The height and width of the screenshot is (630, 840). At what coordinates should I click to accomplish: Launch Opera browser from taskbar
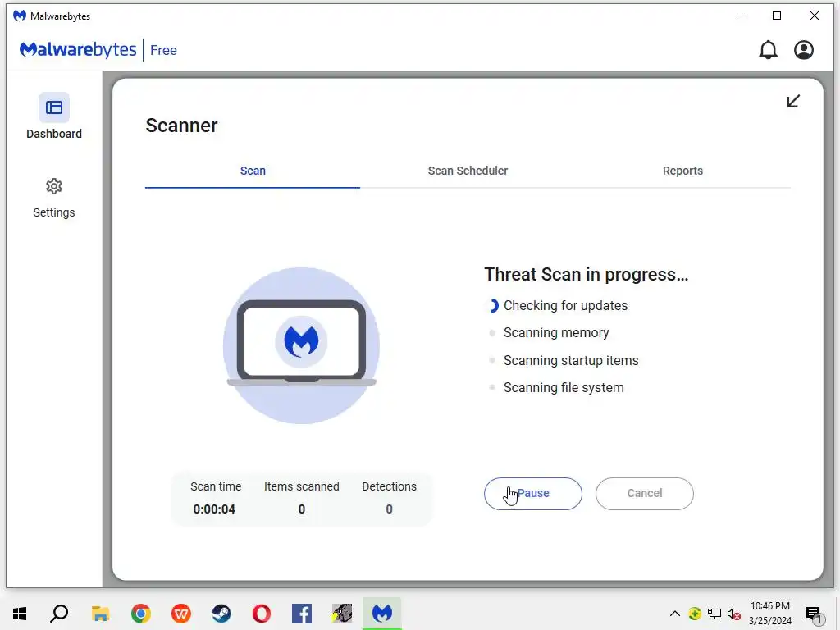(x=262, y=614)
